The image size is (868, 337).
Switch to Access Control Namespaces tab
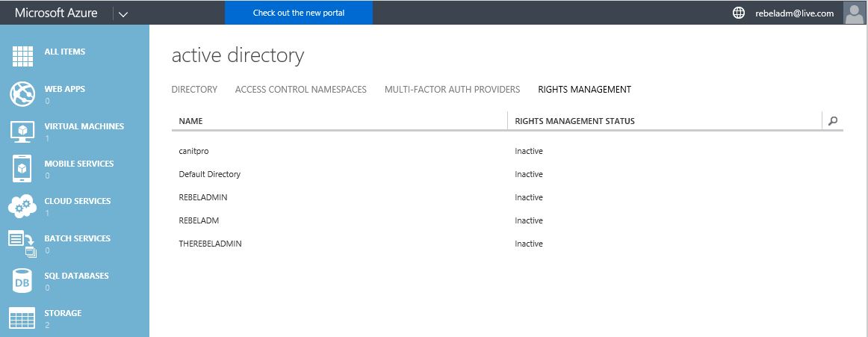[300, 89]
